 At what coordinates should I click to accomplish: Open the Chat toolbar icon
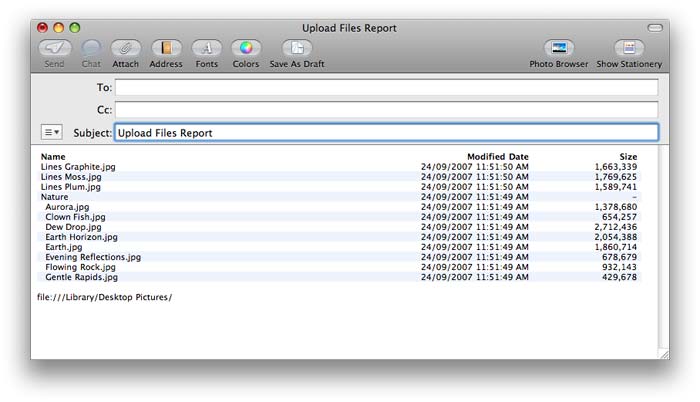pyautogui.click(x=91, y=48)
